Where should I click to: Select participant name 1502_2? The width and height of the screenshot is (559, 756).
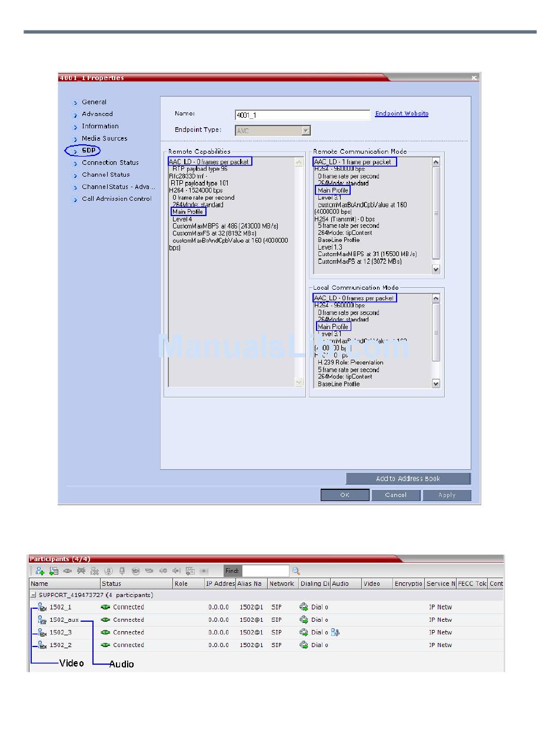[61, 645]
